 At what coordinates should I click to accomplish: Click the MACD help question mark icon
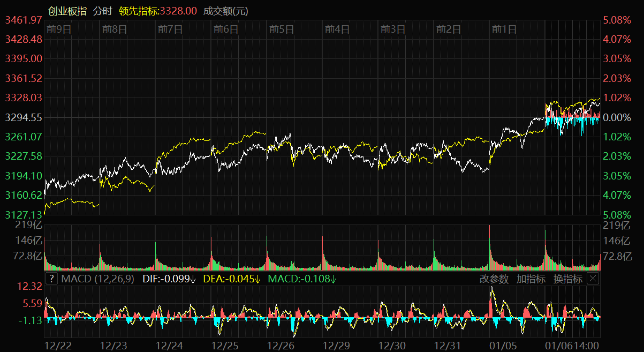pos(51,279)
